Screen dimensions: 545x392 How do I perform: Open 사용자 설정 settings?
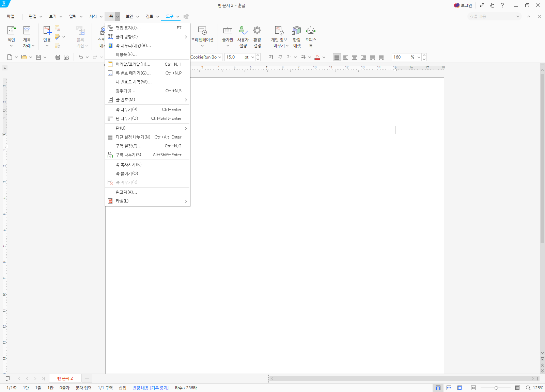tap(243, 36)
